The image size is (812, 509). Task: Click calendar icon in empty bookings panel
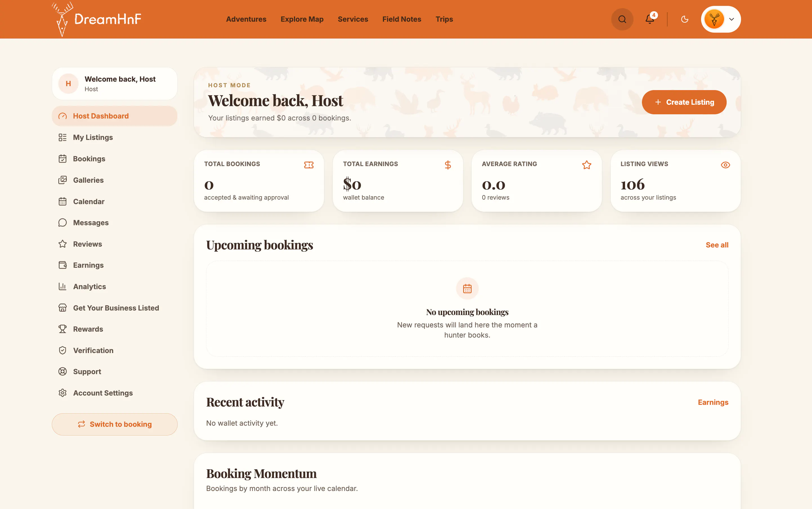click(467, 289)
